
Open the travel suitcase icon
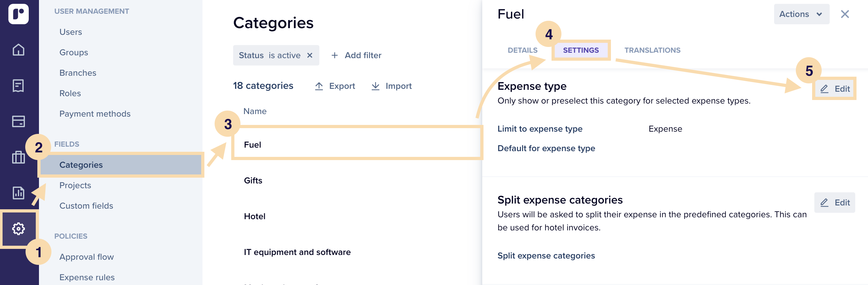19,157
